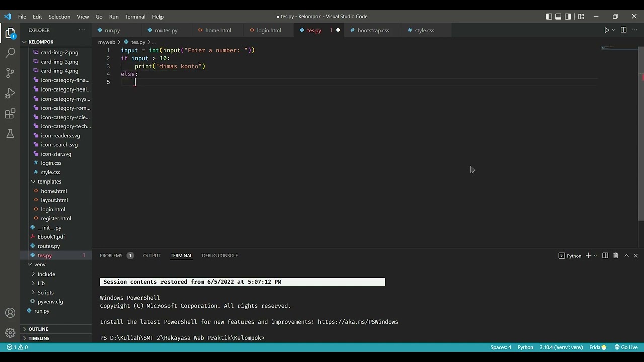
Task: Maximize the panel with chevron up
Action: [627, 256]
